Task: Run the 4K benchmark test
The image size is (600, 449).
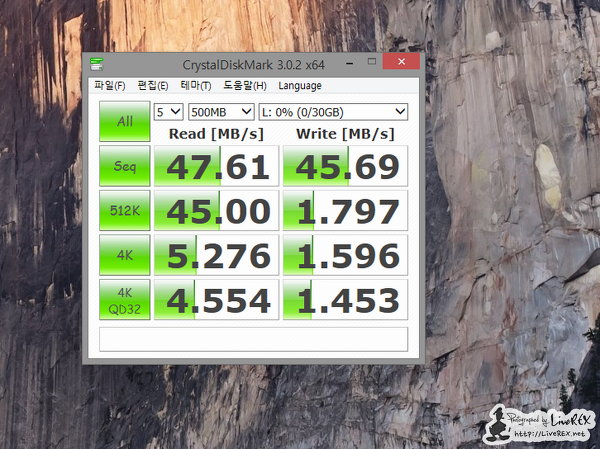Action: [x=125, y=255]
